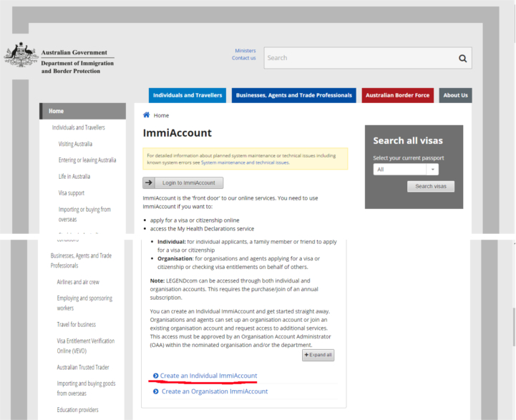Open the About Us tab
Image resolution: width=516 pixels, height=420 pixels.
tap(455, 95)
